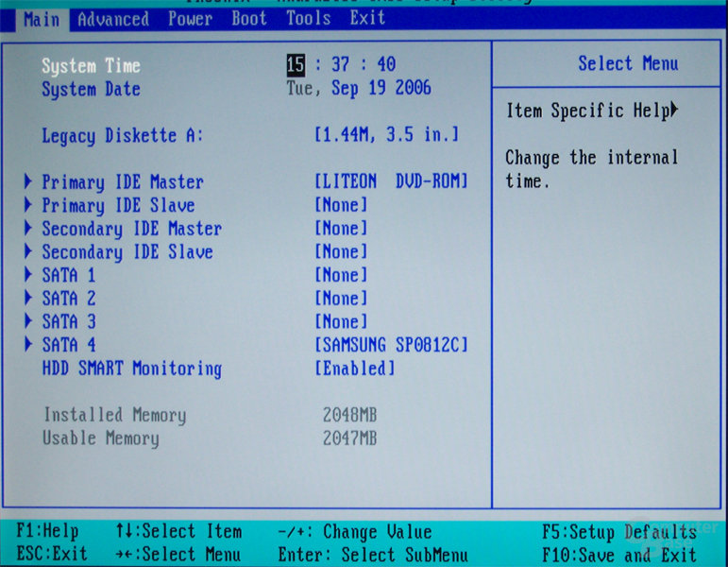Screen dimensions: 728x567
Task: Click the Enter: Select SubMenu hint
Action: click(x=373, y=555)
